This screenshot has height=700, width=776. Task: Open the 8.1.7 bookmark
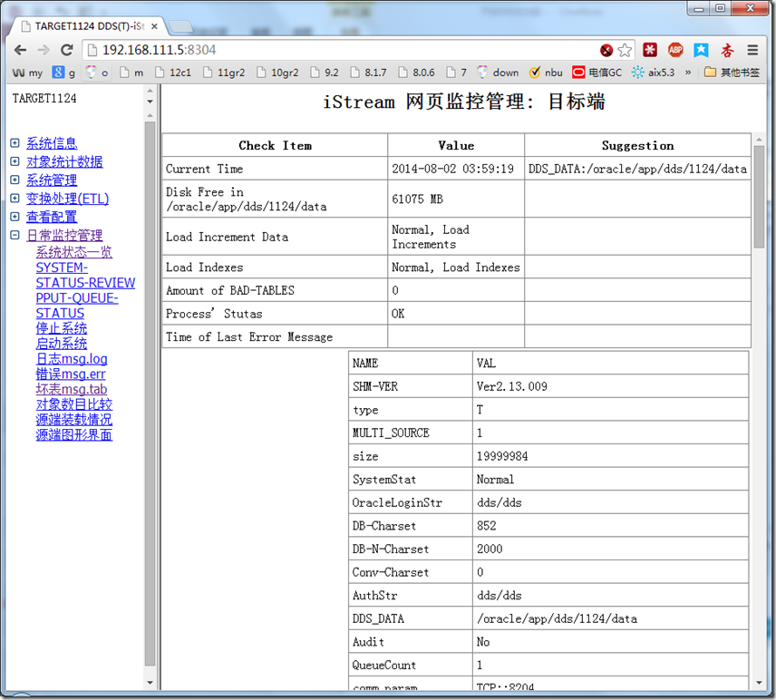[368, 73]
